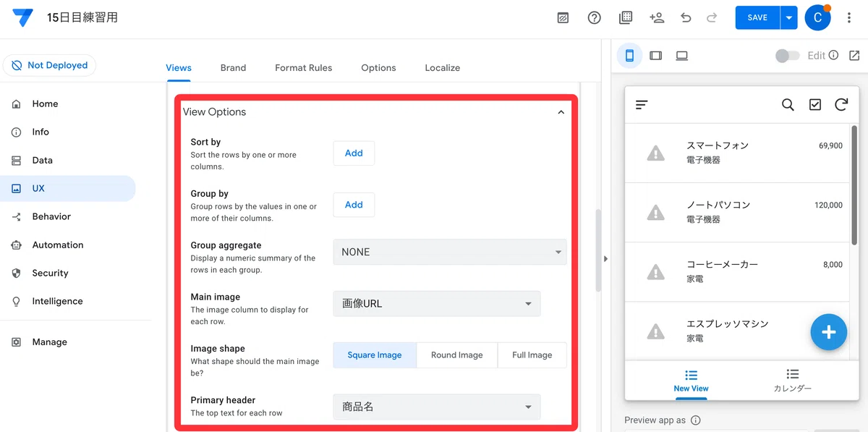Collapse the preview pane arrow

[605, 259]
